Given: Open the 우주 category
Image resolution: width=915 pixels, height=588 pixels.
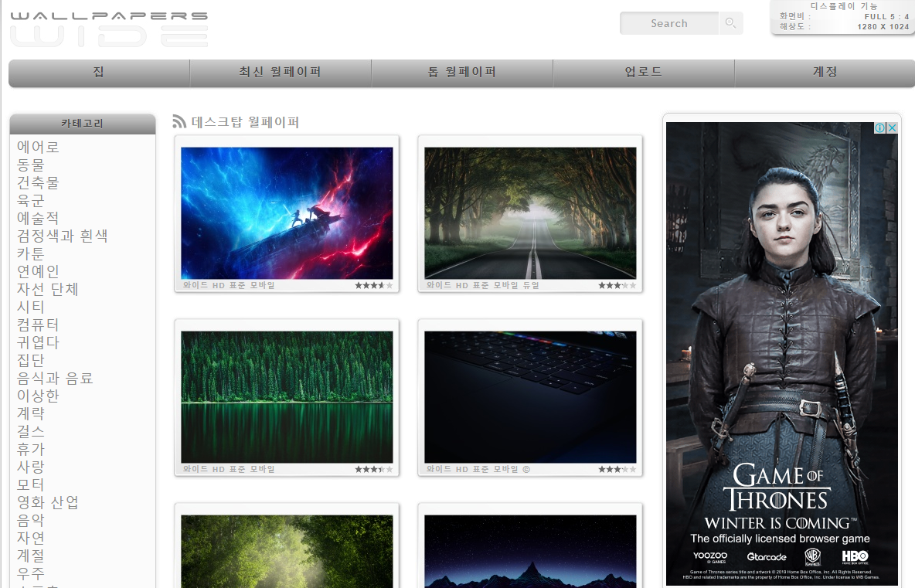Looking at the screenshot, I should tap(31, 573).
